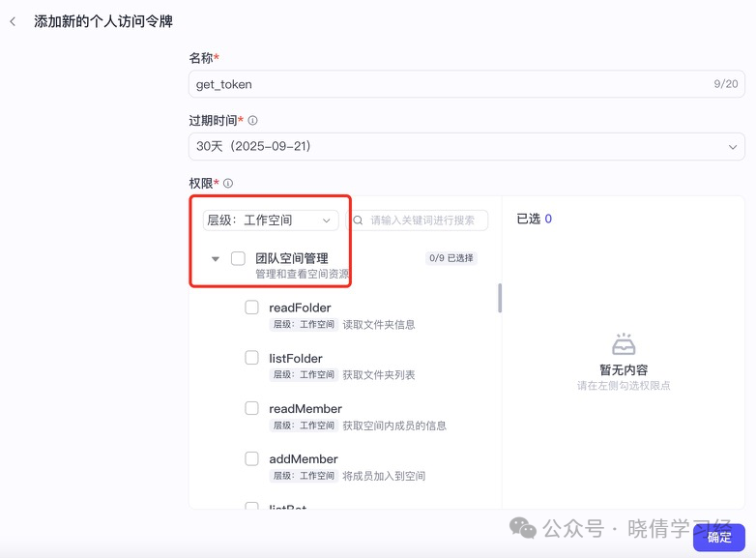The width and height of the screenshot is (756, 558).
Task: Click the 0/9 已选择 badge
Action: [x=451, y=258]
